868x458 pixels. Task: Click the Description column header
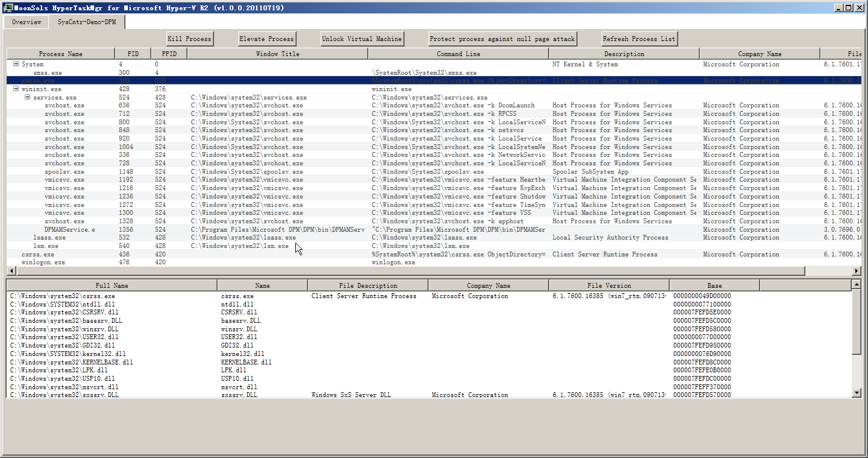(624, 54)
